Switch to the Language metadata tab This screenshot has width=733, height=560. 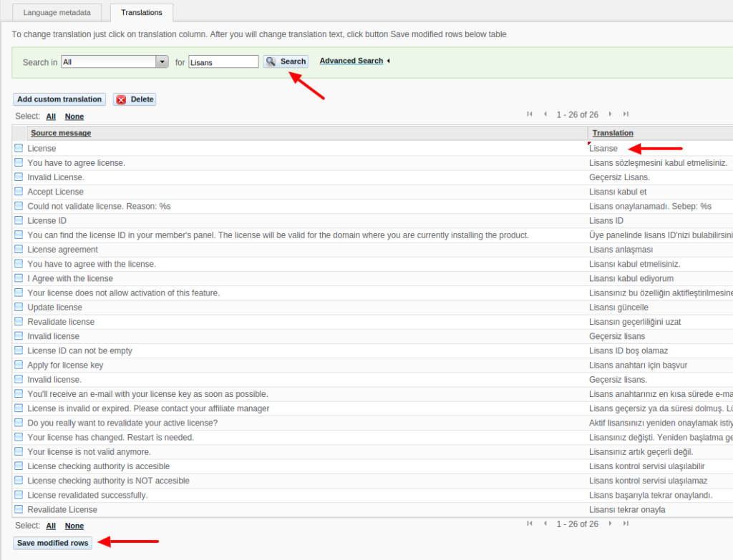57,12
